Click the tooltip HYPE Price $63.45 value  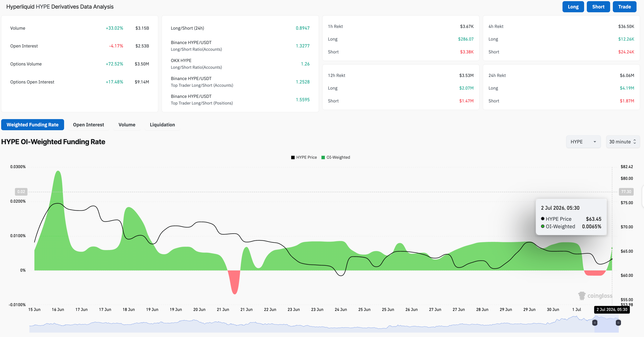click(x=593, y=219)
